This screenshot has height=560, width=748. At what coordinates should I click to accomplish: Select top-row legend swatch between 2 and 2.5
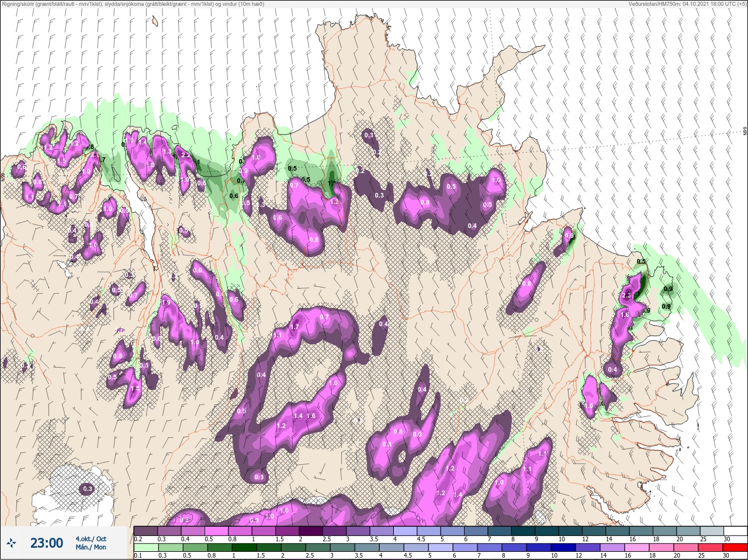point(311,531)
